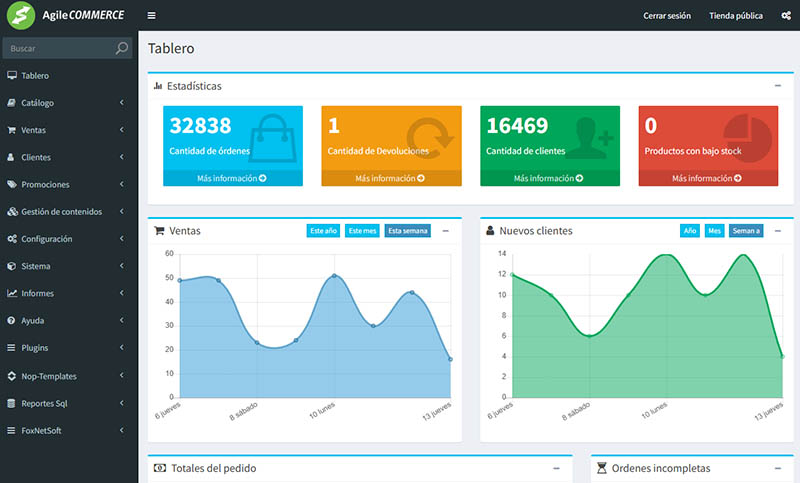800x483 pixels.
Task: Show Ventas chart for Esta semana
Action: tap(408, 231)
